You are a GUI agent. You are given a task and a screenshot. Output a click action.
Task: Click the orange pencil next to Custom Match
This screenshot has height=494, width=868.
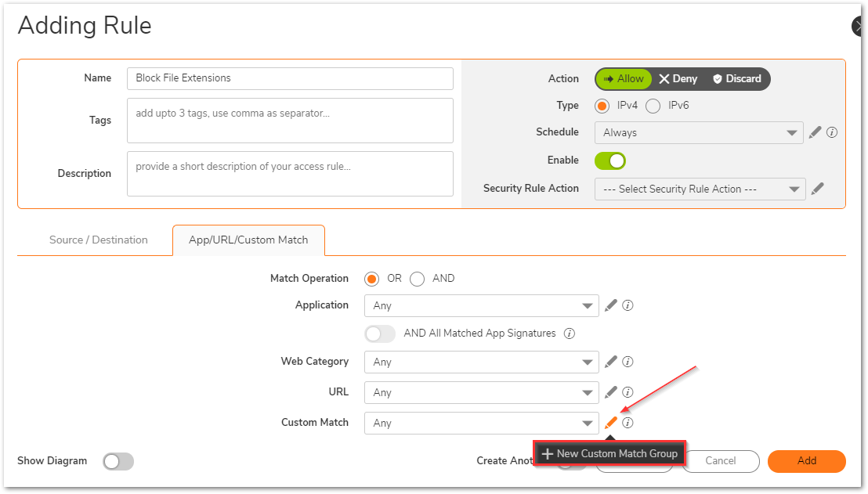pyautogui.click(x=611, y=423)
